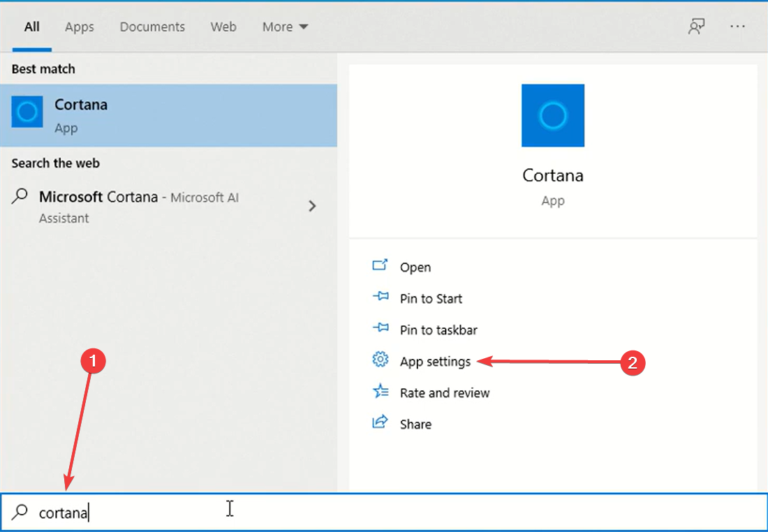768x532 pixels.
Task: Switch to the Documents tab
Action: click(x=152, y=27)
